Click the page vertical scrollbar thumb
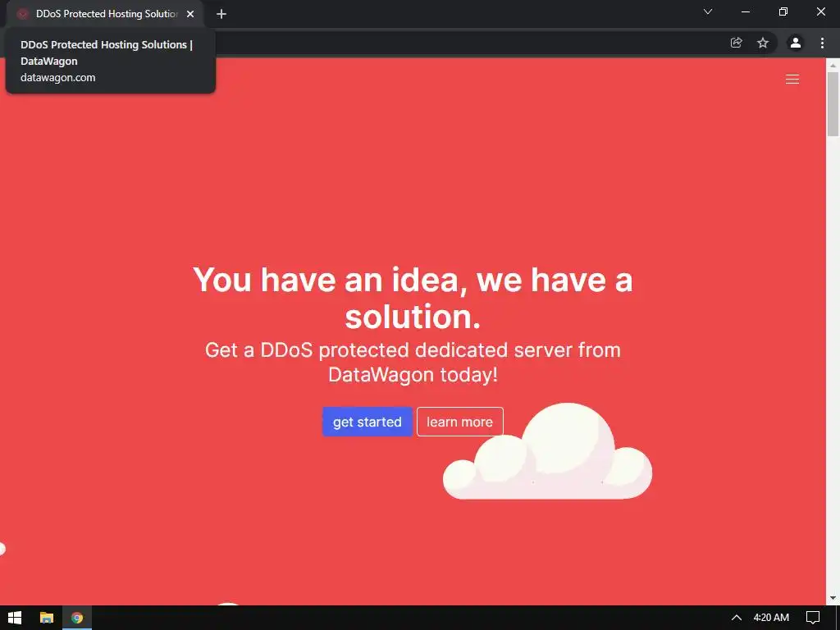 pyautogui.click(x=833, y=104)
